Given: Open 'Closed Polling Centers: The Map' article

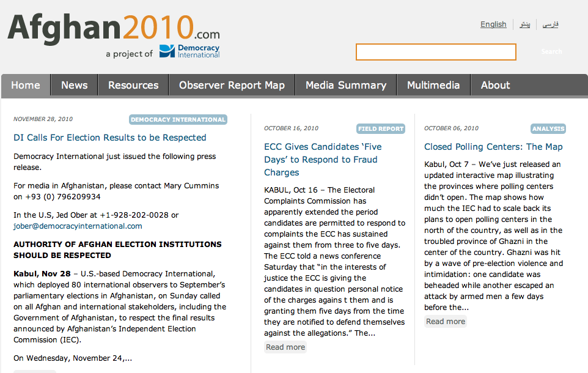Looking at the screenshot, I should 493,147.
